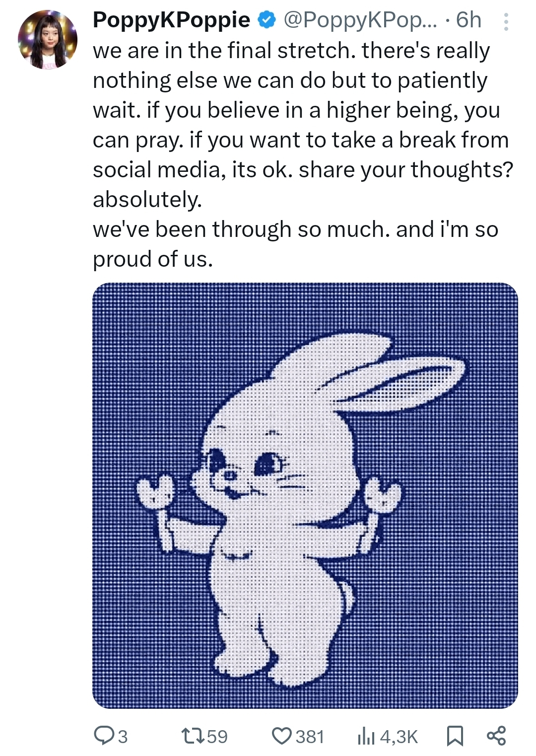This screenshot has height=756, width=536.
Task: Like the post with the heart icon
Action: [282, 736]
